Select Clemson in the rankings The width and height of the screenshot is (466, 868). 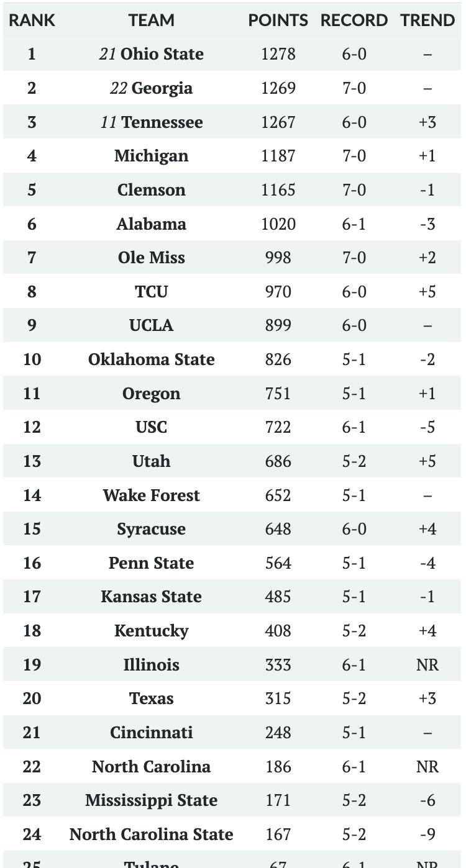(151, 190)
